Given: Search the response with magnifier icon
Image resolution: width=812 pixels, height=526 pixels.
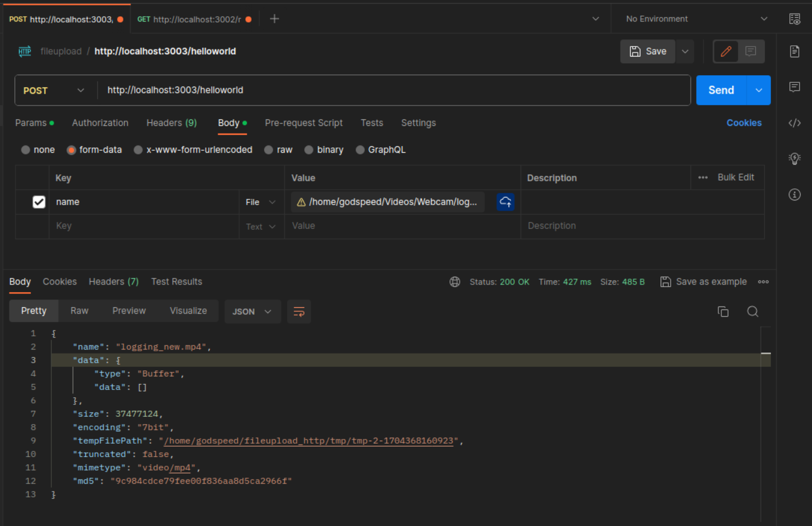Looking at the screenshot, I should [x=753, y=311].
